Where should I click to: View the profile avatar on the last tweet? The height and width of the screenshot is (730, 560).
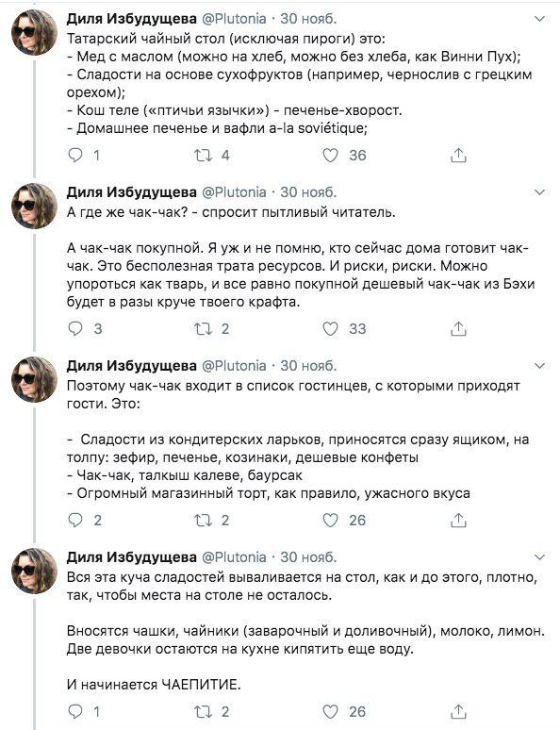pyautogui.click(x=35, y=571)
